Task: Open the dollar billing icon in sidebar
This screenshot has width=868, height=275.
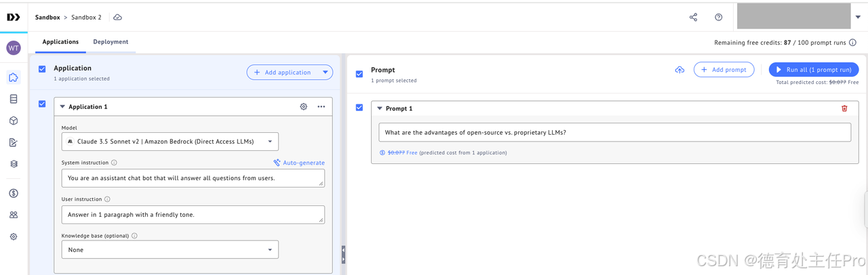Action: click(14, 193)
